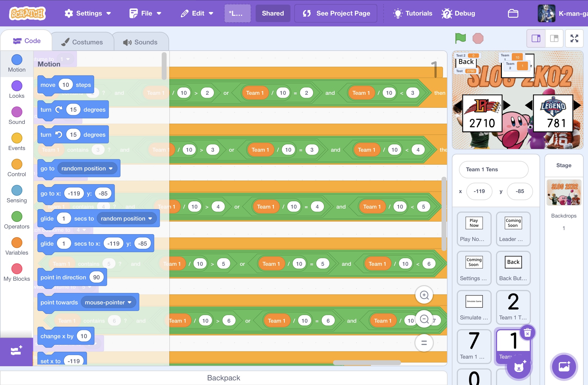
Task: Expand the Backpack panel
Action: (223, 378)
